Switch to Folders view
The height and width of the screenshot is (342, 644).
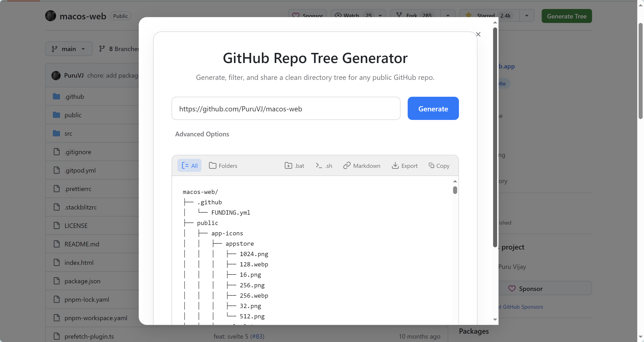pyautogui.click(x=223, y=166)
